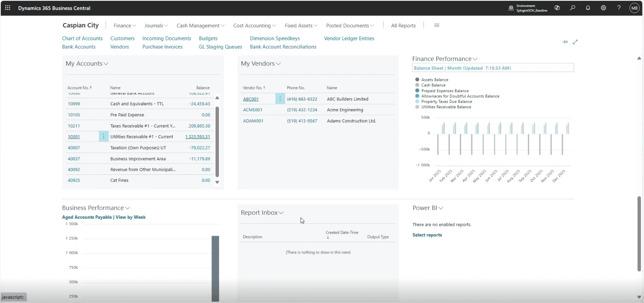This screenshot has height=303, width=644.
Task: Open the notifications bell
Action: (x=588, y=8)
